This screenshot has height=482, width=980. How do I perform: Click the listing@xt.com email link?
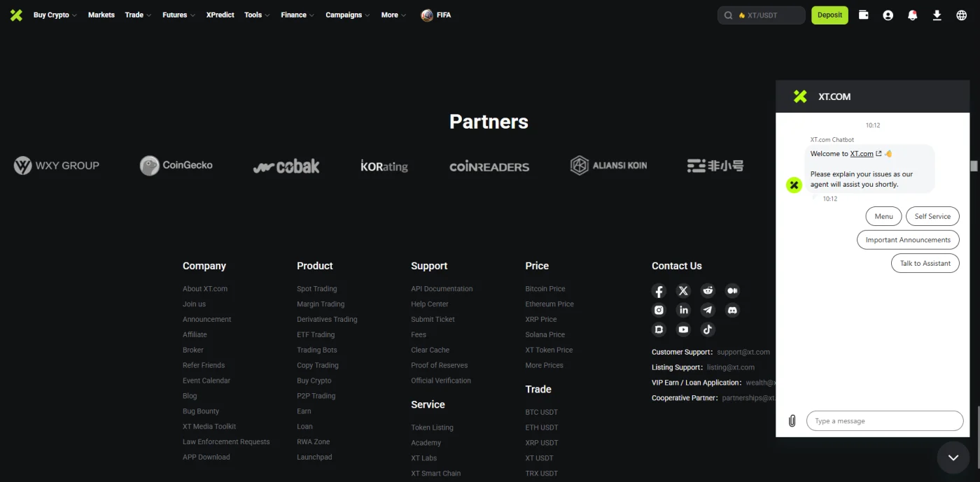coord(731,367)
